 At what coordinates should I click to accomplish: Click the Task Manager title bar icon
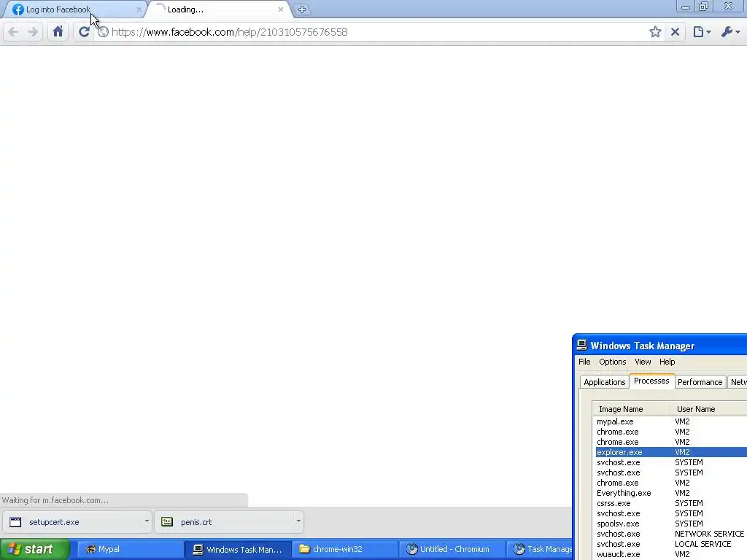point(581,345)
